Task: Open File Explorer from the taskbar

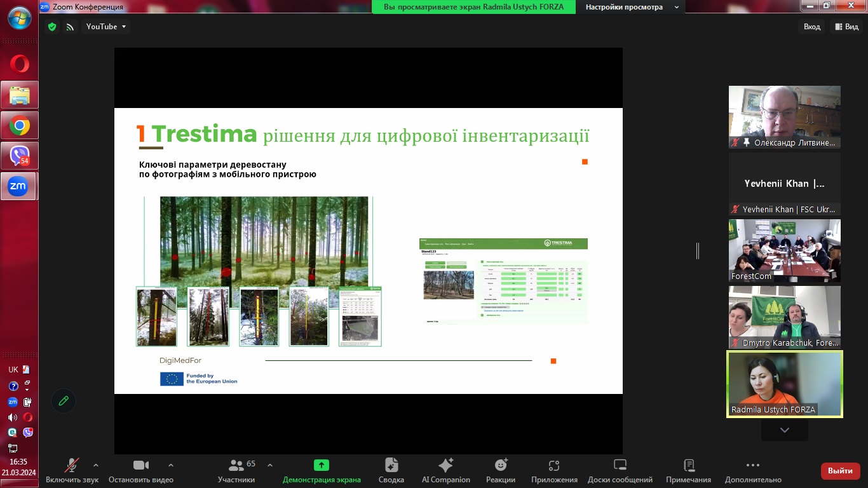Action: [19, 95]
